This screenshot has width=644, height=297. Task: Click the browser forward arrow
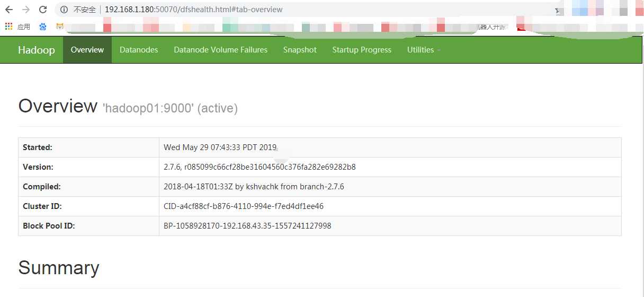coord(26,10)
